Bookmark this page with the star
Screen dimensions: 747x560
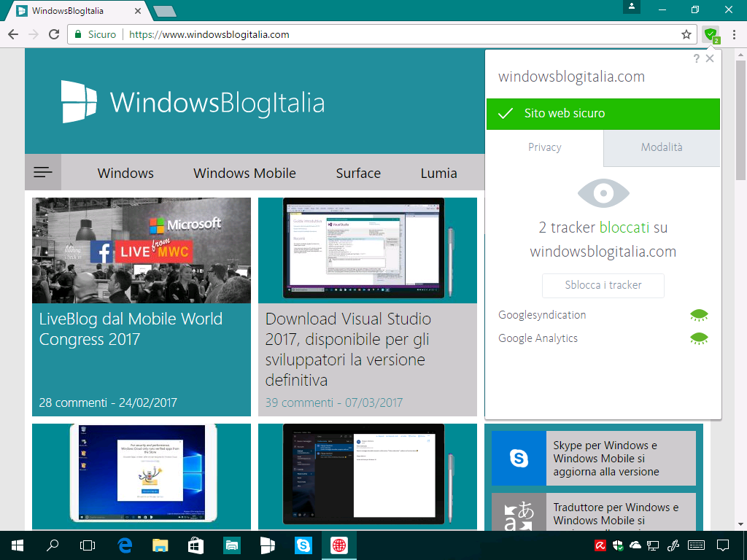[686, 34]
